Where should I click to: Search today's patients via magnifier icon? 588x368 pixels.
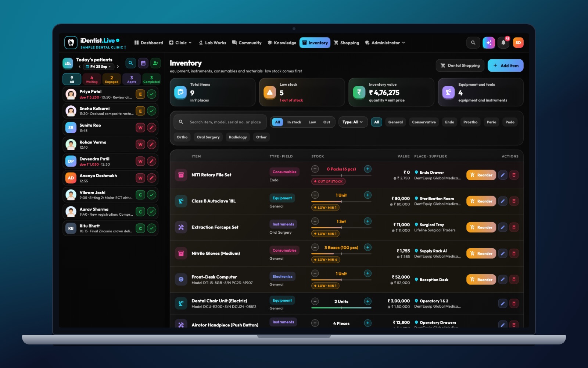[130, 63]
